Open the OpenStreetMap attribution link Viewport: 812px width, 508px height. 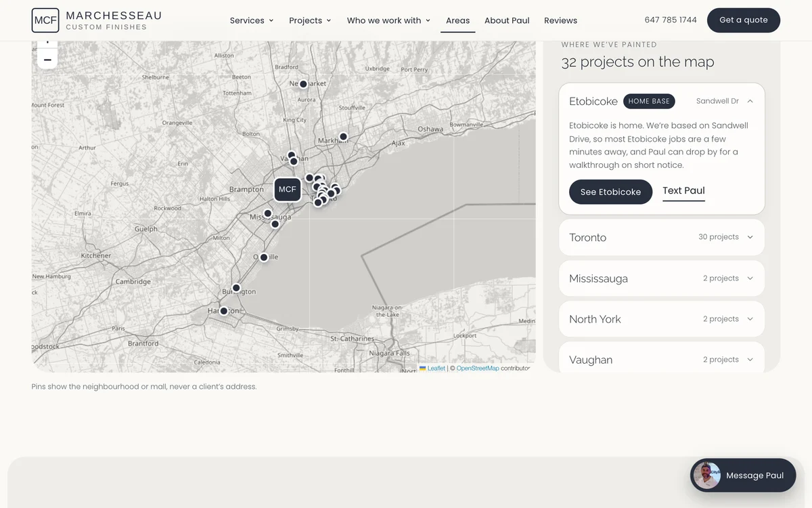(478, 368)
